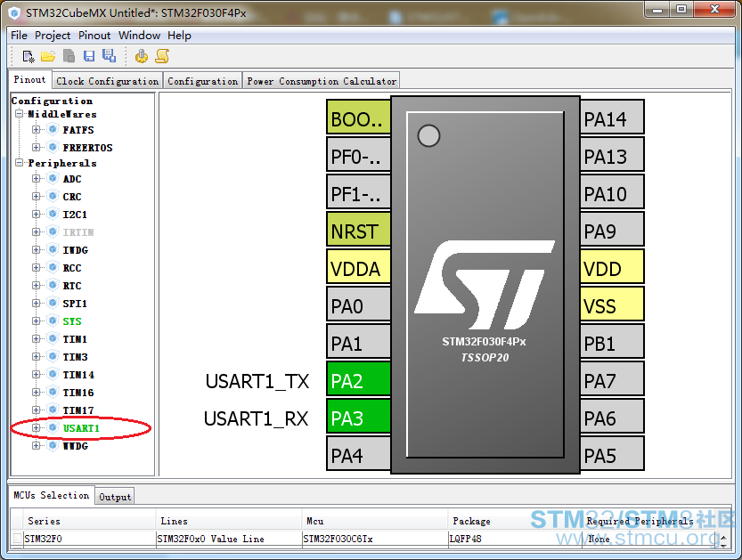This screenshot has width=742, height=560.
Task: Click the STM32F030C6Tx Mcu cell
Action: click(x=375, y=539)
